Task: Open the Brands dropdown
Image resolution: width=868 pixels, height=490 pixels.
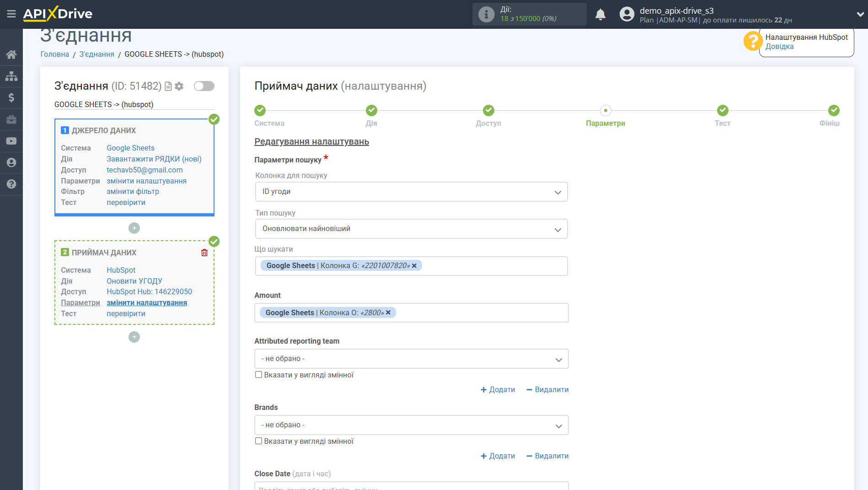Action: (x=411, y=425)
